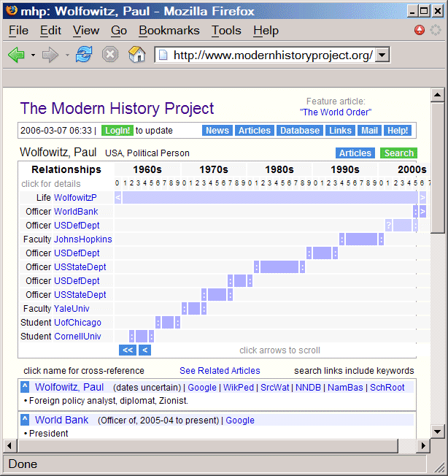The height and width of the screenshot is (476, 448).
Task: Click the green Search button
Action: point(398,153)
